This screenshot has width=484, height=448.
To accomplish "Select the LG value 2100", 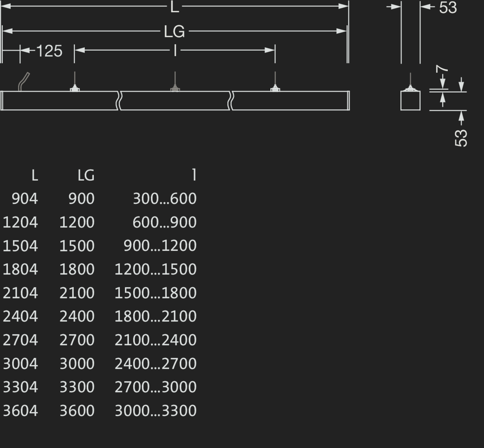I will point(77,293).
